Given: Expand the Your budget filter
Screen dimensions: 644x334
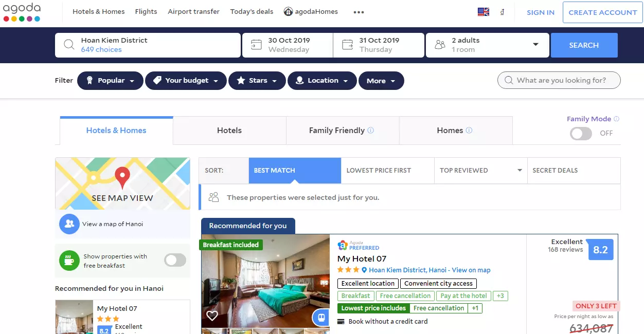Looking at the screenshot, I should [186, 81].
